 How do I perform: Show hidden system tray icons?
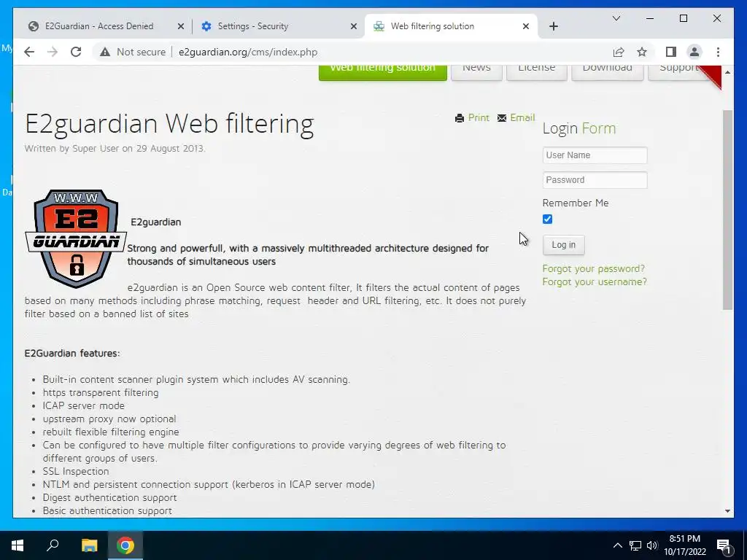[617, 545]
